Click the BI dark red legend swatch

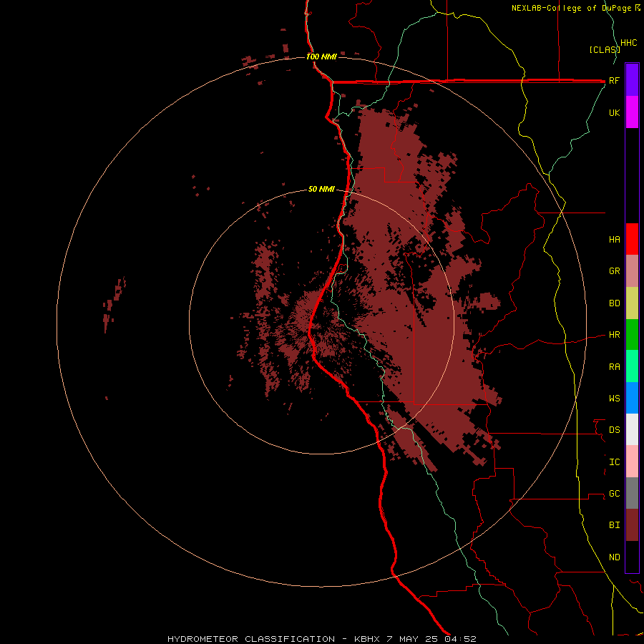click(x=632, y=525)
